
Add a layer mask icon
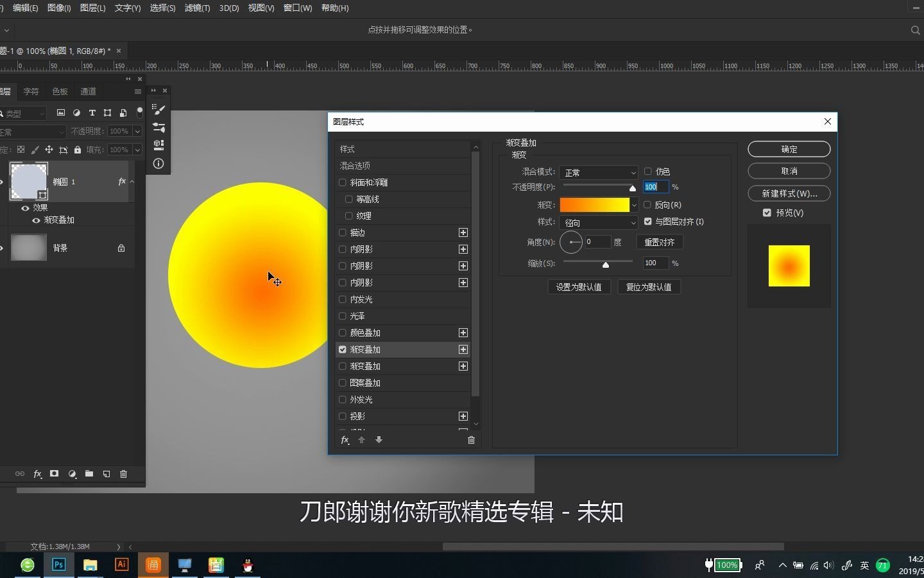coord(55,474)
